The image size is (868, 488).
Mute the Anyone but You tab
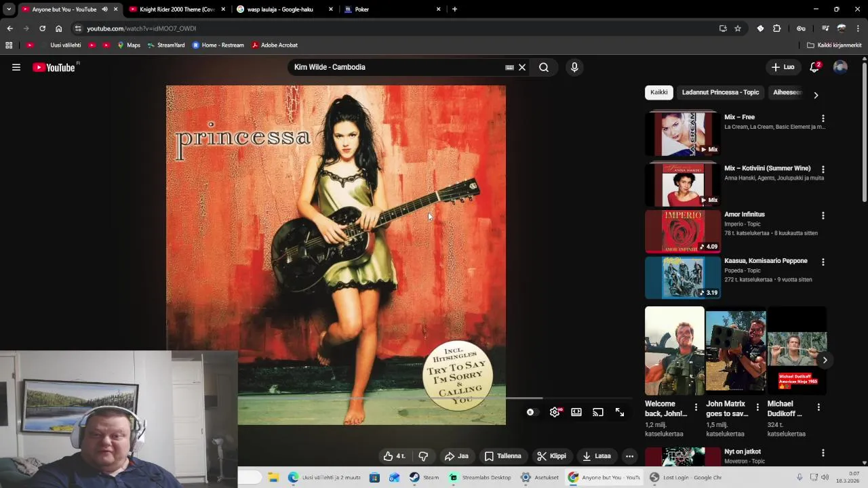click(104, 9)
